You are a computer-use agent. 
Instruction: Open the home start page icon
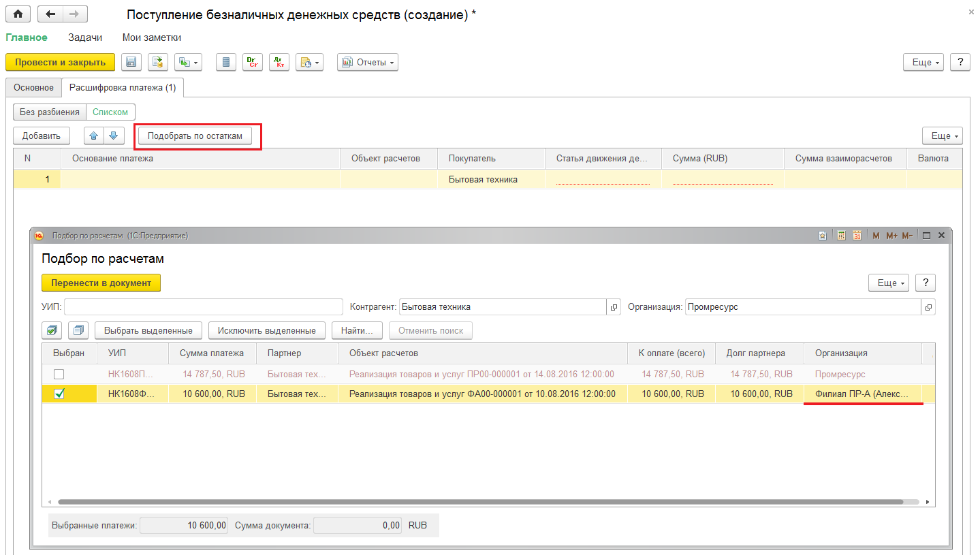click(x=18, y=14)
